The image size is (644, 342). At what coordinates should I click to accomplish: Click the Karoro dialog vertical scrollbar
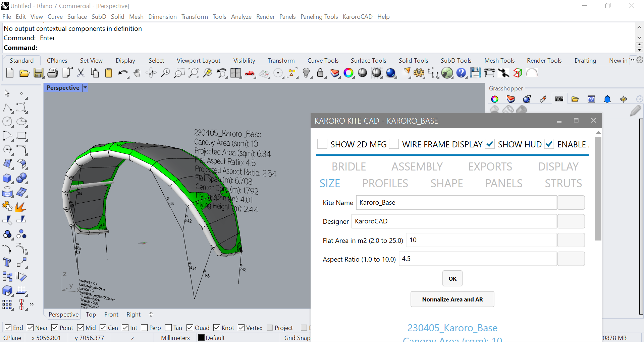click(x=598, y=188)
